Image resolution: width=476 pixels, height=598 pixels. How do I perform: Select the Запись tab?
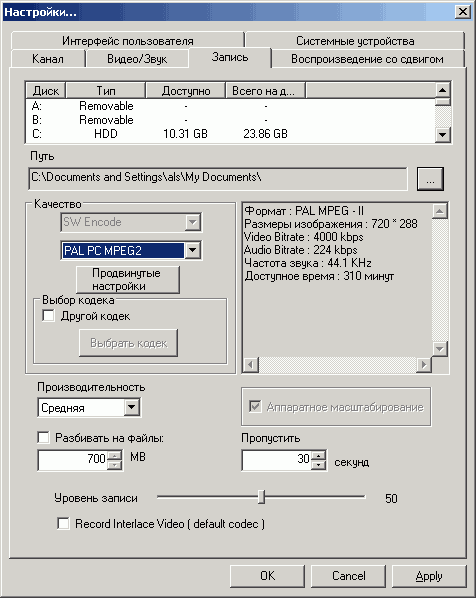click(230, 57)
